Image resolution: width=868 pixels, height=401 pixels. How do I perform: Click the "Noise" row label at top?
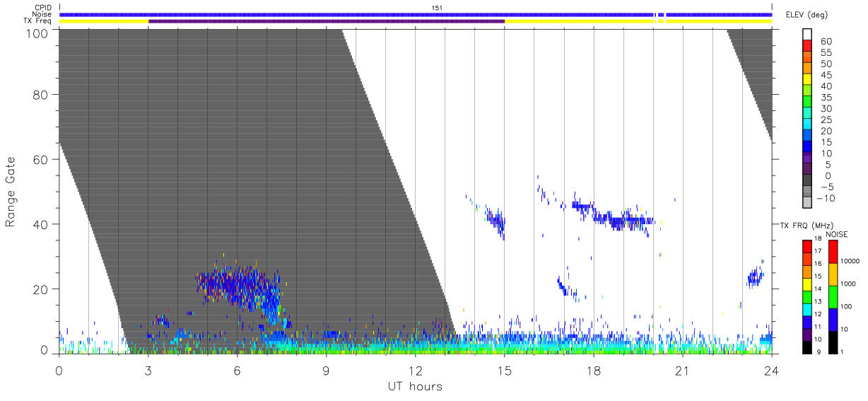click(x=42, y=14)
